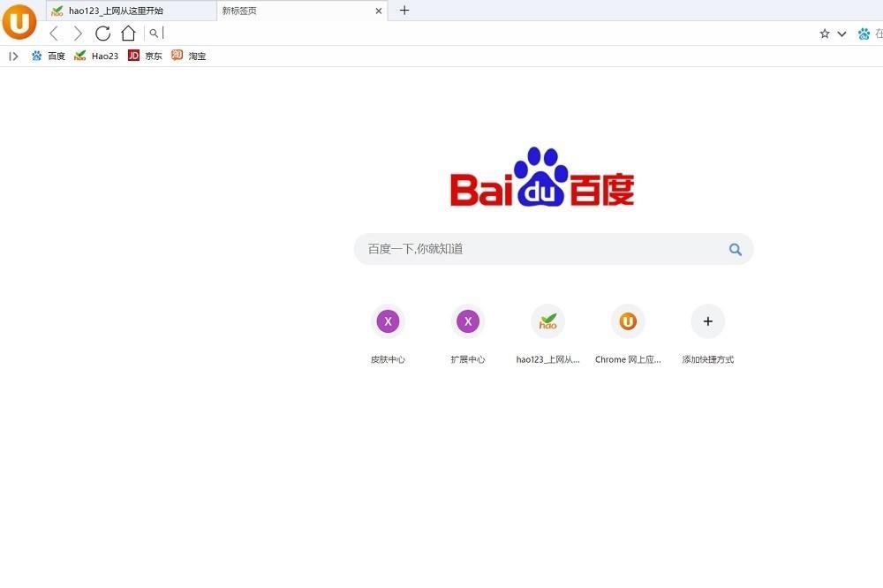Click into the 百度一下,你就知道 search box
The height and width of the screenshot is (588, 883).
click(x=554, y=249)
